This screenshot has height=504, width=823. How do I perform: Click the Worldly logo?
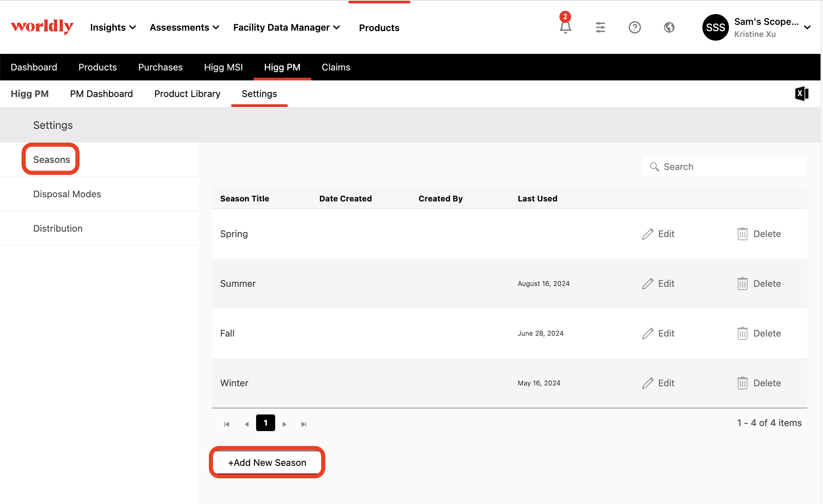click(42, 27)
